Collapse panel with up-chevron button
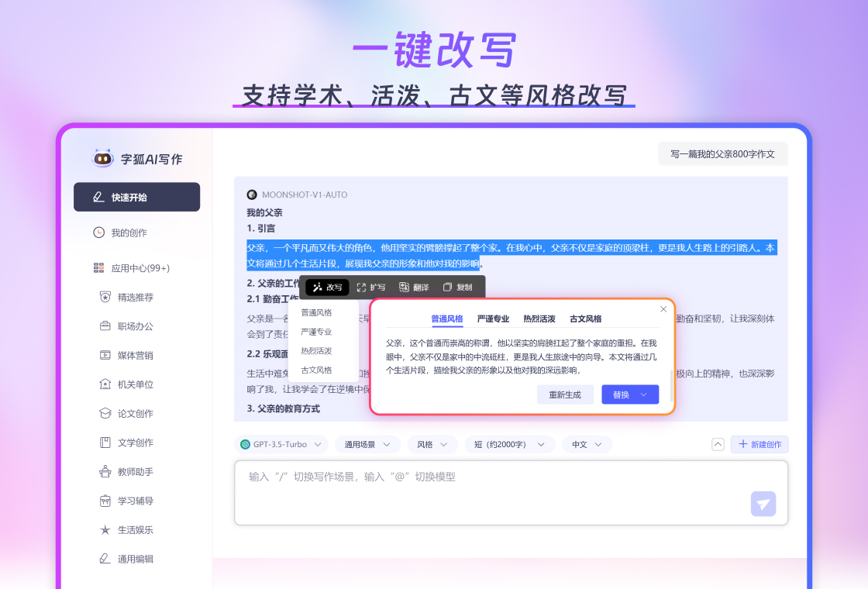The image size is (868, 589). 718,444
